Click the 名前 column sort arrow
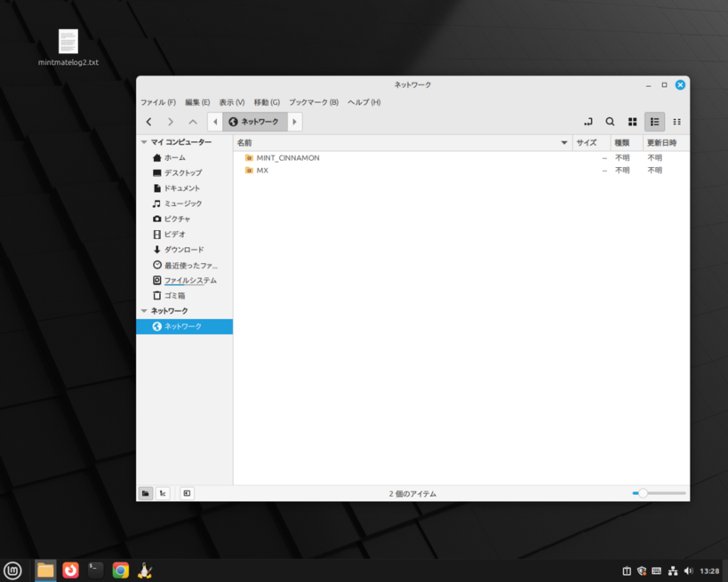728x582 pixels. (x=564, y=143)
